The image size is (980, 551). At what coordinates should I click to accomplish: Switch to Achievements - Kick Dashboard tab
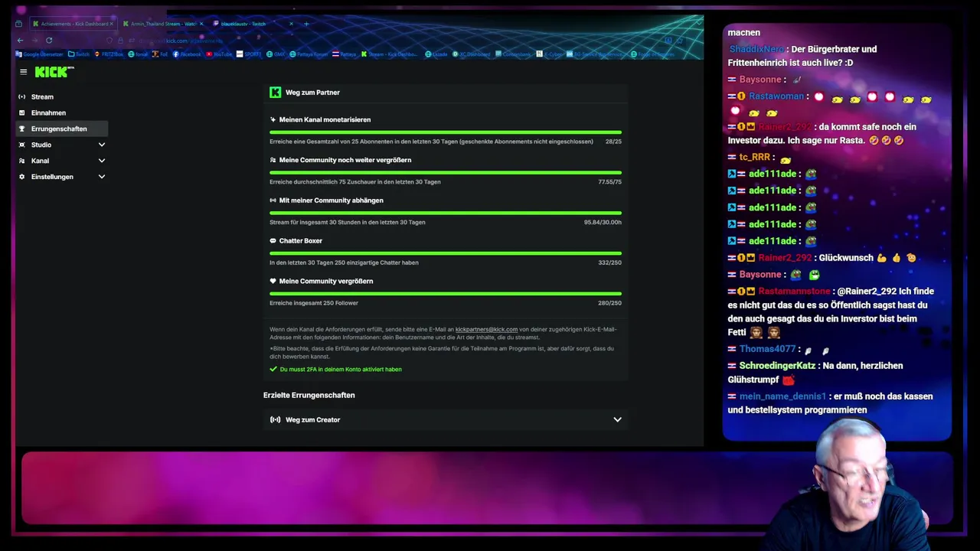click(73, 24)
